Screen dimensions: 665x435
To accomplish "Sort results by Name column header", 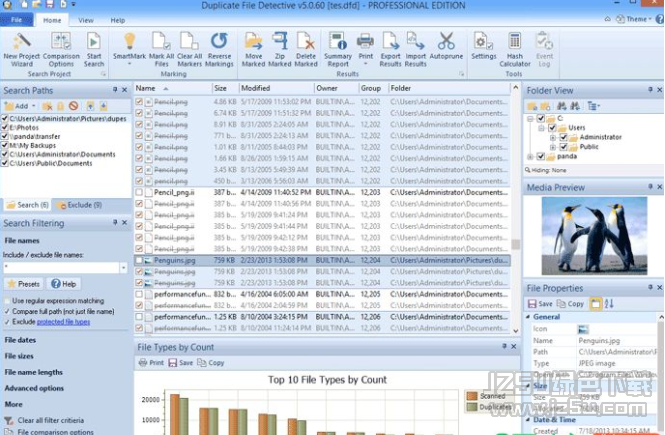I will 173,88.
